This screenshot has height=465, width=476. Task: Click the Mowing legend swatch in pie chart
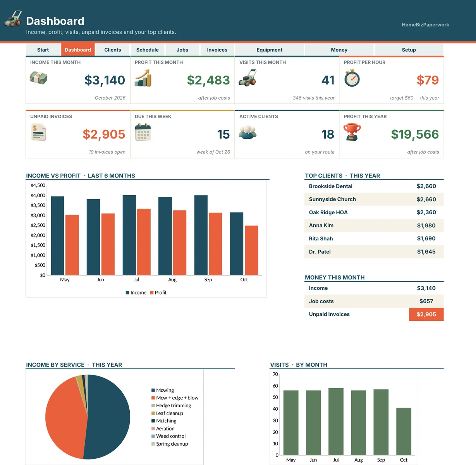153,390
